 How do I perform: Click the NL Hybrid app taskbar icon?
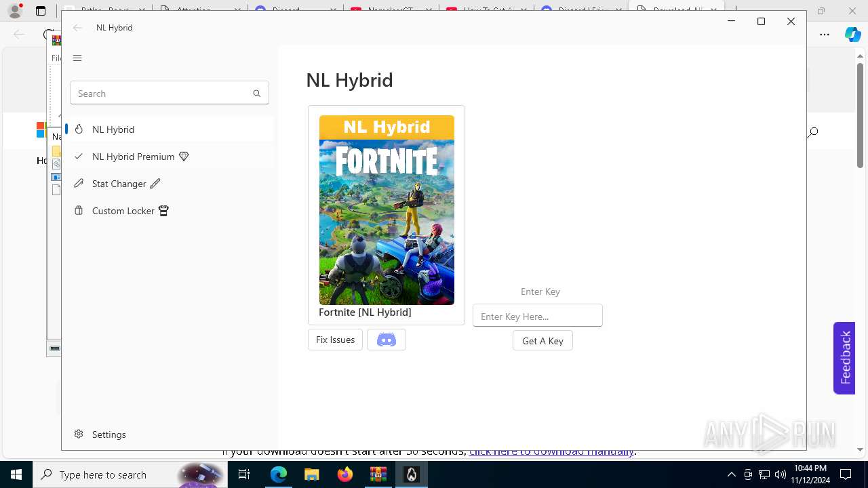pyautogui.click(x=411, y=474)
